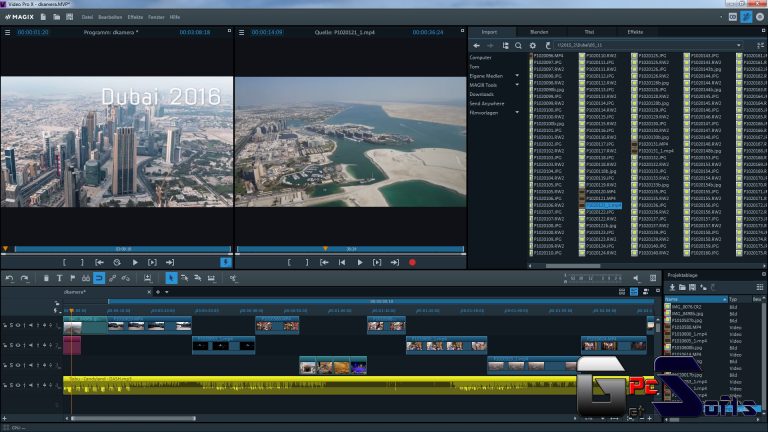Switch Projektablage to grid view
This screenshot has width=768, height=432.
[760, 287]
